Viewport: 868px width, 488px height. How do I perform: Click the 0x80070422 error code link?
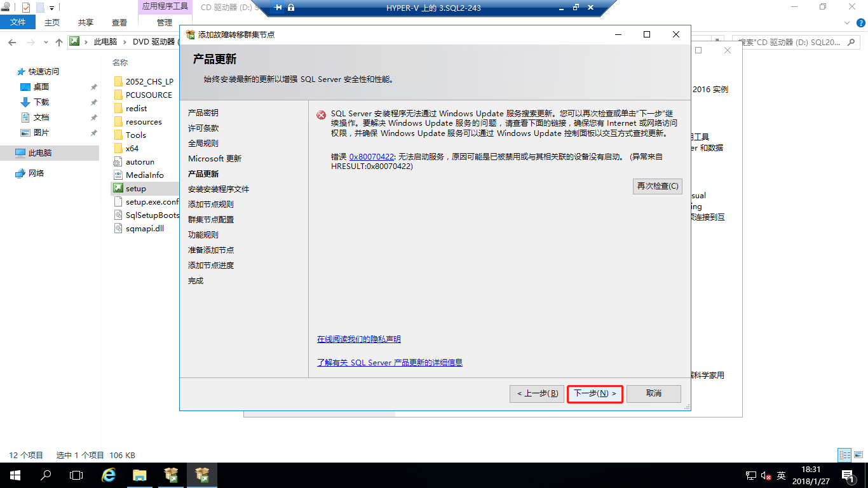tap(372, 156)
